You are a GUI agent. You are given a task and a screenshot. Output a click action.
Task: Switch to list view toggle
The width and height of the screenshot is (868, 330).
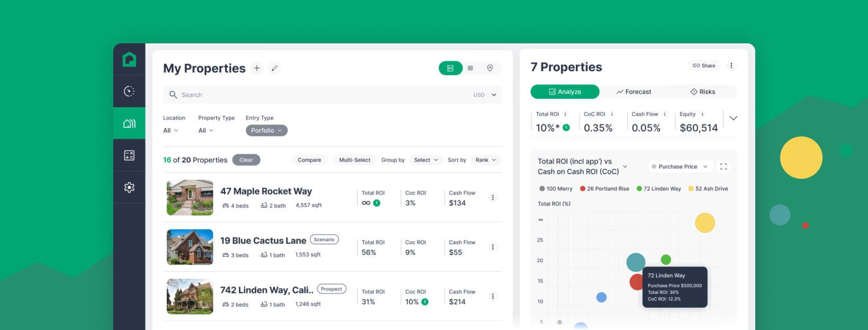pos(471,68)
